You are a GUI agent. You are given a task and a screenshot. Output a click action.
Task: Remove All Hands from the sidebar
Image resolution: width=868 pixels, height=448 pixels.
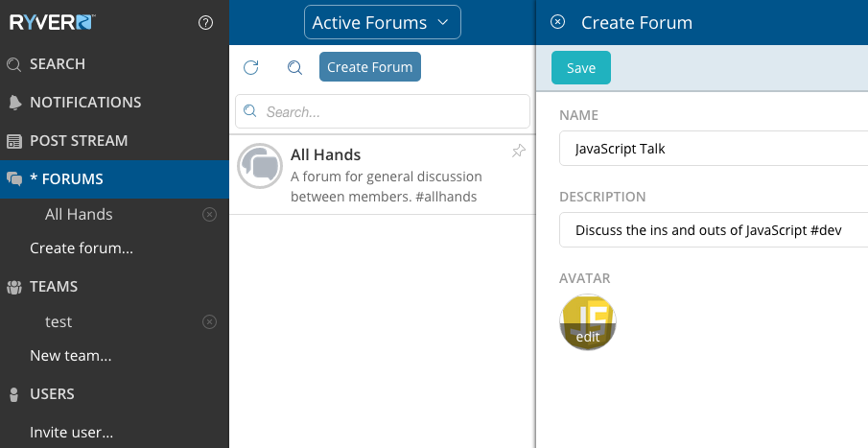tap(209, 214)
